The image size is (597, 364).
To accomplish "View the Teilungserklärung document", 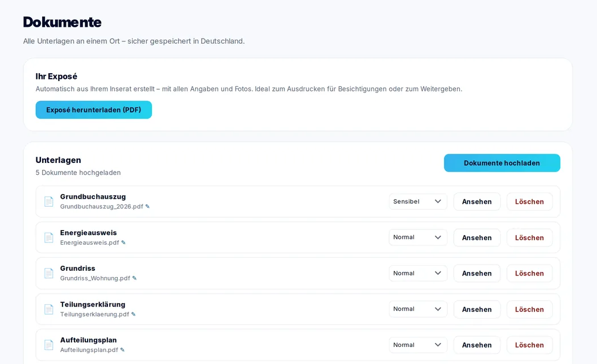I will pos(476,309).
